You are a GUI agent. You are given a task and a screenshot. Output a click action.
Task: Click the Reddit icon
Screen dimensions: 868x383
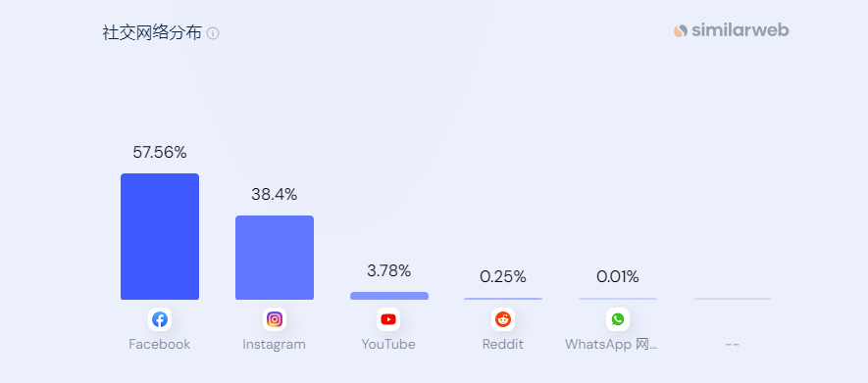point(503,319)
